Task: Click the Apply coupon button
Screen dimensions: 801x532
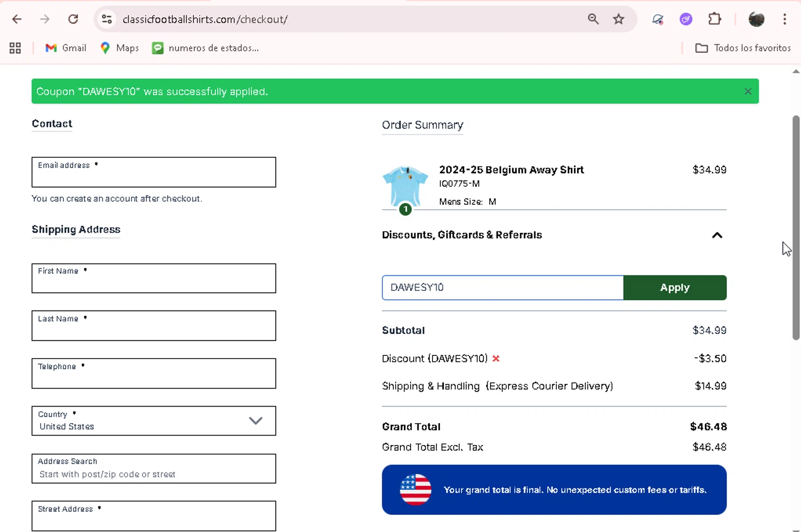Action: 675,288
